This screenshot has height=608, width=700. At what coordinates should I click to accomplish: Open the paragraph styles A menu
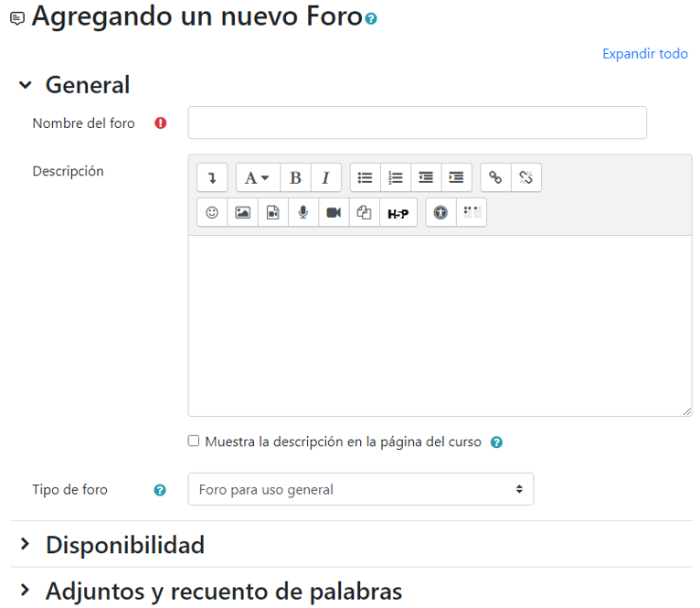[258, 177]
